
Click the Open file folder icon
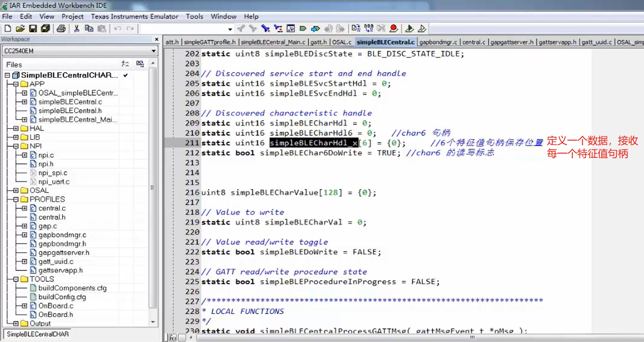tap(20, 28)
